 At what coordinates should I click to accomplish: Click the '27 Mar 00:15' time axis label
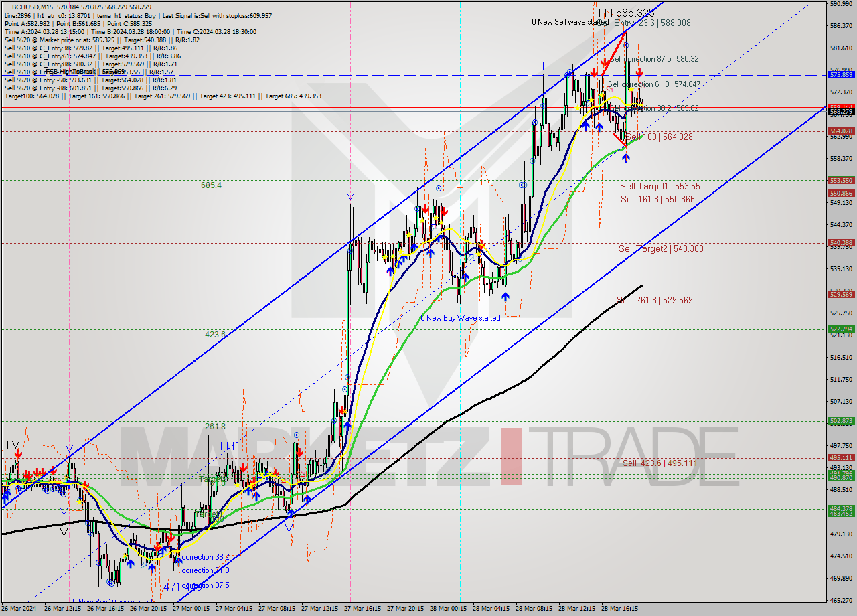tap(191, 609)
